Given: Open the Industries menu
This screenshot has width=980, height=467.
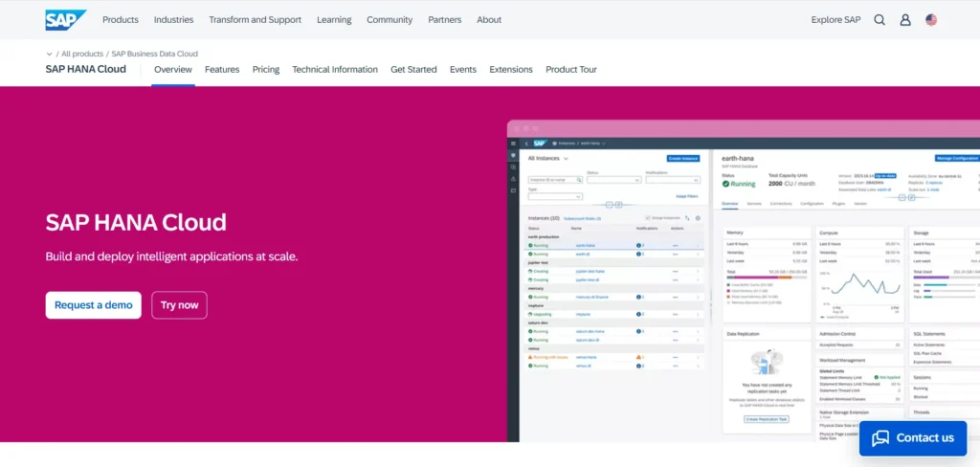Looking at the screenshot, I should tap(174, 19).
